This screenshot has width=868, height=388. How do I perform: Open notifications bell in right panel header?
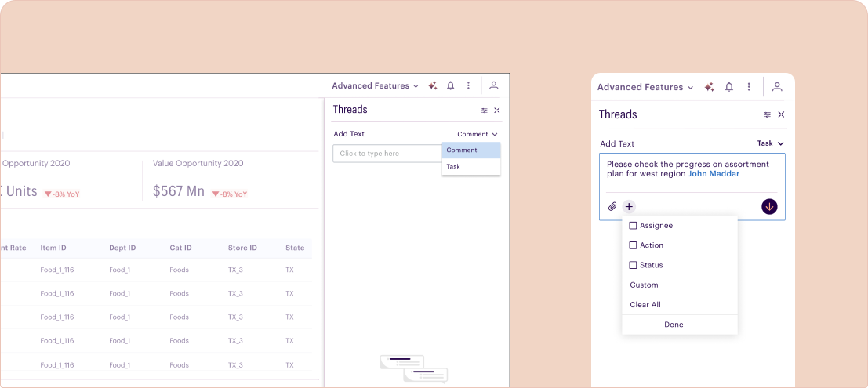pyautogui.click(x=729, y=87)
